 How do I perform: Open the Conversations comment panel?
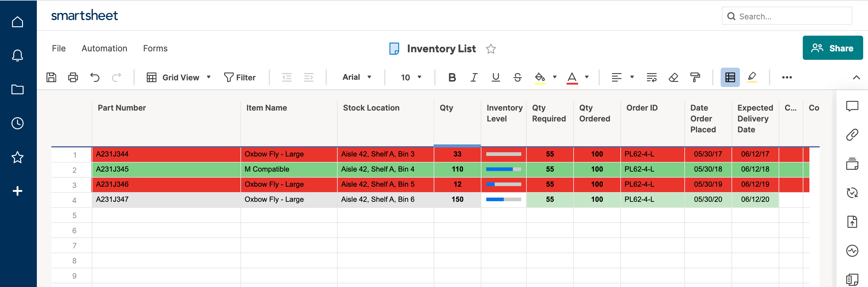point(852,106)
